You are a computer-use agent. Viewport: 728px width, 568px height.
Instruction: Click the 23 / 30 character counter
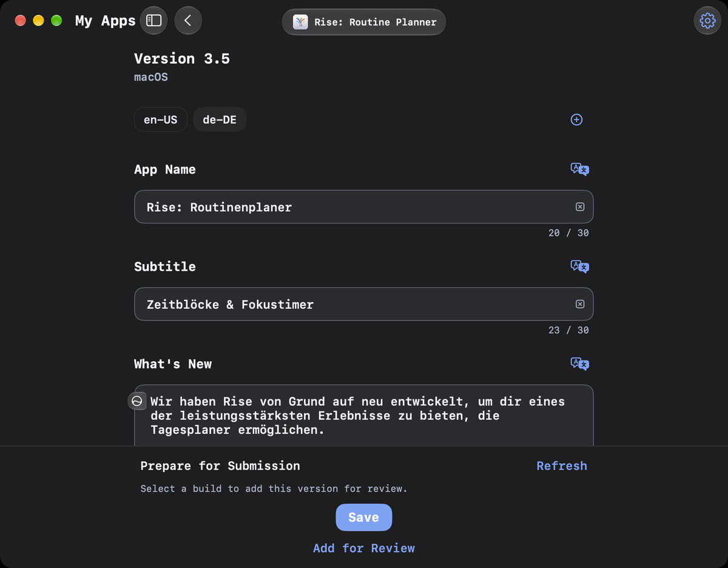pyautogui.click(x=568, y=330)
